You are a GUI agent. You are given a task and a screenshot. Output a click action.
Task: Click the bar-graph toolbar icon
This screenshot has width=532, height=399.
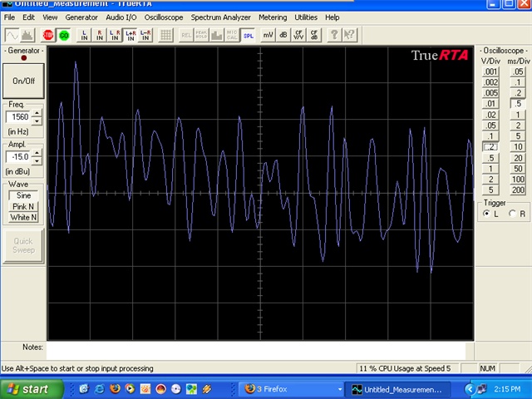click(216, 35)
